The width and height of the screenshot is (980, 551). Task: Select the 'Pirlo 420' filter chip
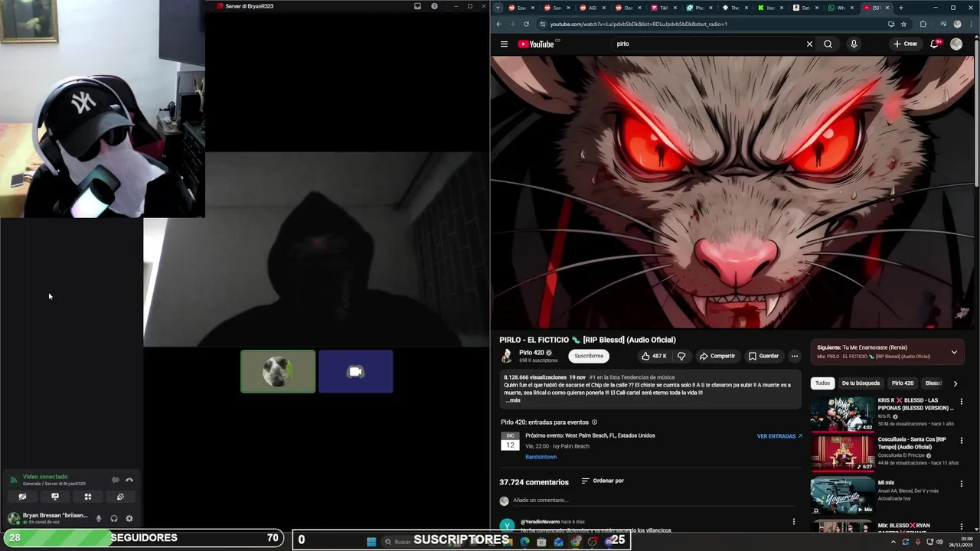pyautogui.click(x=903, y=383)
